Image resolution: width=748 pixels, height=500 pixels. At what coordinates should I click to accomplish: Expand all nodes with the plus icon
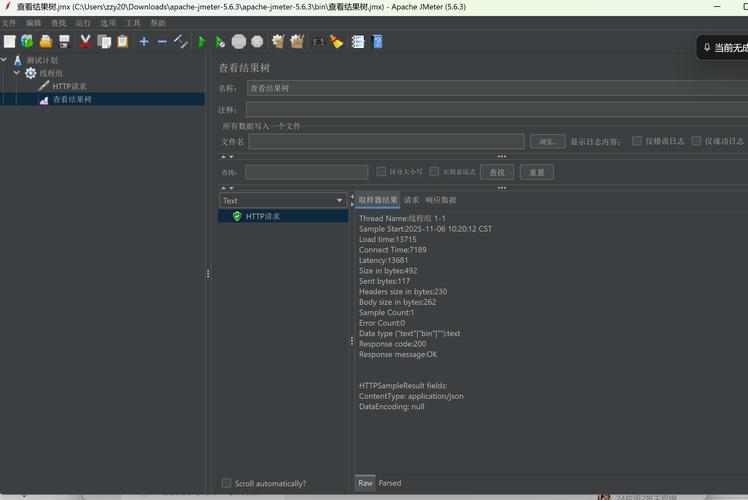click(x=144, y=42)
